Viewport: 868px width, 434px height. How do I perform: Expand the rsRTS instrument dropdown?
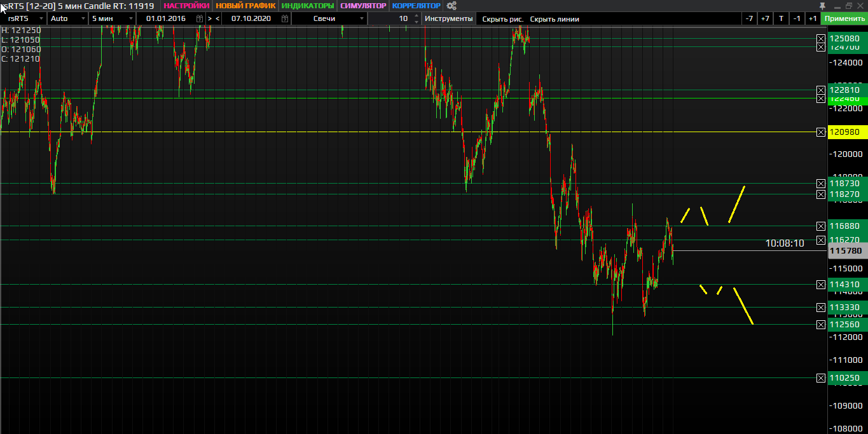coord(41,18)
